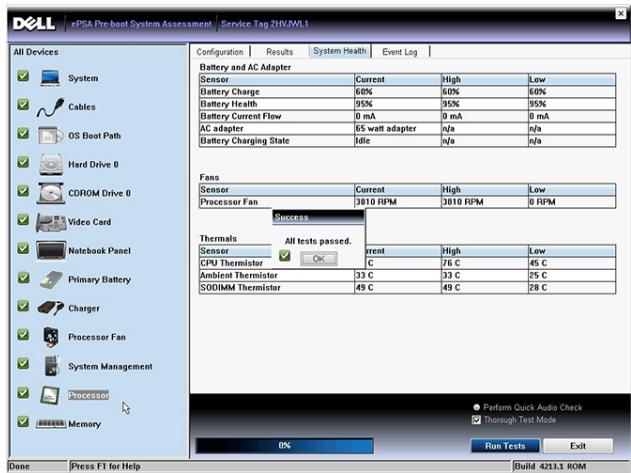631x473 pixels.
Task: Switch to the Results tab
Action: [280, 52]
